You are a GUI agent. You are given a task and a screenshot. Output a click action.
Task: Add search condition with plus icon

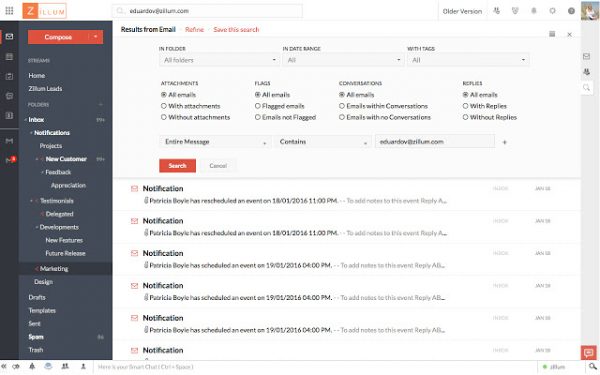(504, 142)
